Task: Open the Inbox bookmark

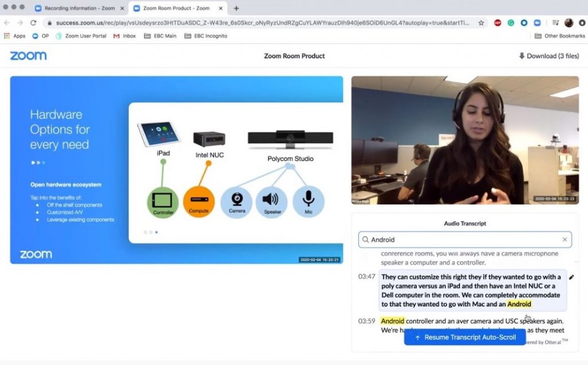Action: pyautogui.click(x=125, y=36)
